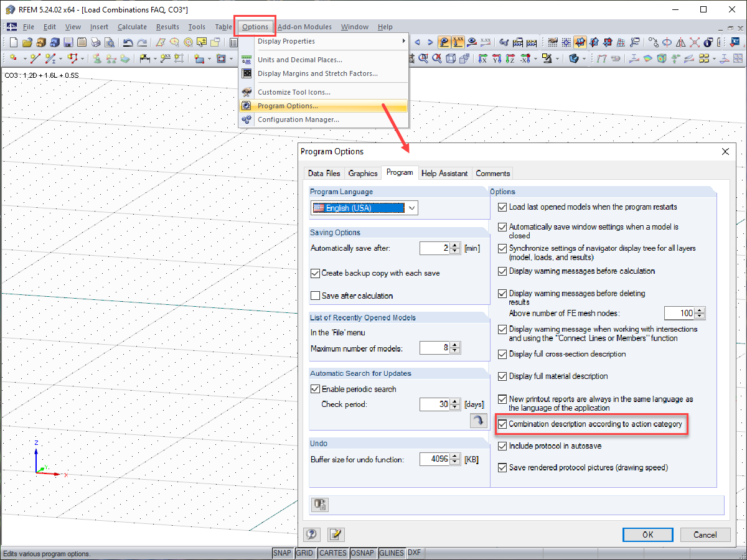Select the Zoom by magnifier toolbar icon
Screen dimensions: 747x560
click(x=423, y=60)
